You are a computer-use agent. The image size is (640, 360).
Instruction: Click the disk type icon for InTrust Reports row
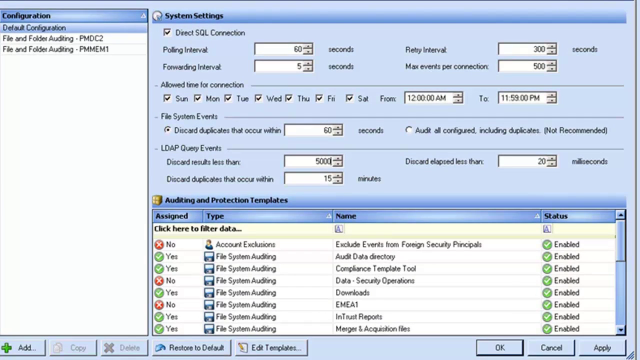coord(209,317)
